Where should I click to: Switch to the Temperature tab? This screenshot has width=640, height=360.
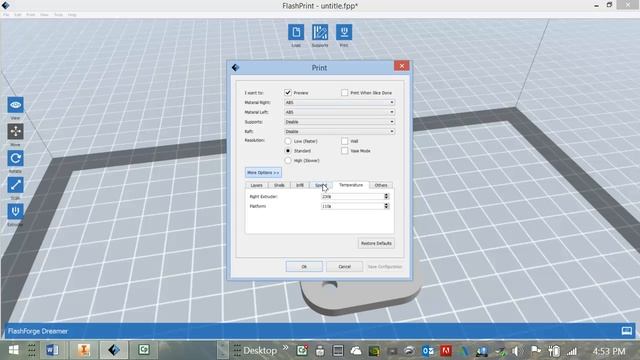coord(351,185)
